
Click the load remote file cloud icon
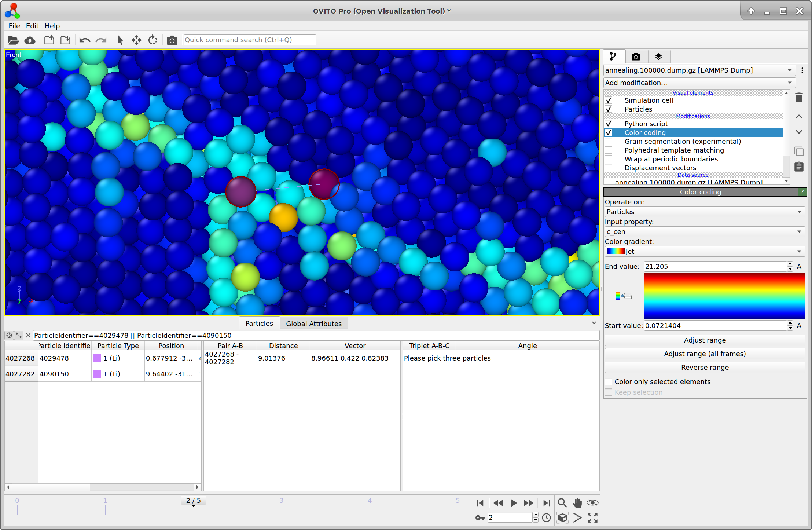point(30,40)
